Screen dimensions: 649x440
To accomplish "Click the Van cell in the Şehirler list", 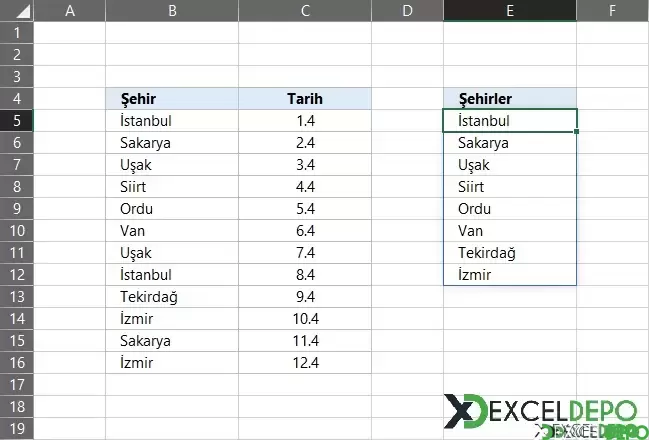I will [510, 231].
